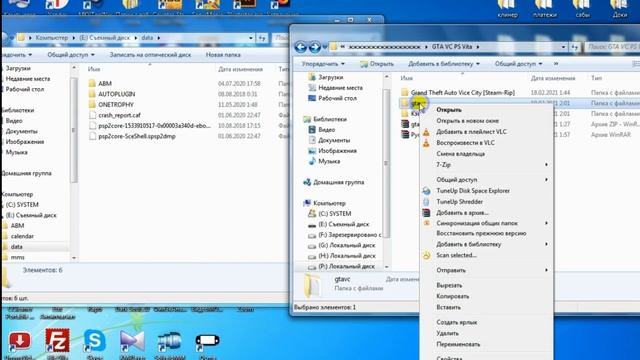Click VLC cone icon beside 'Воспроизвести в VLC'
The height and width of the screenshot is (360, 640).
coord(426,143)
